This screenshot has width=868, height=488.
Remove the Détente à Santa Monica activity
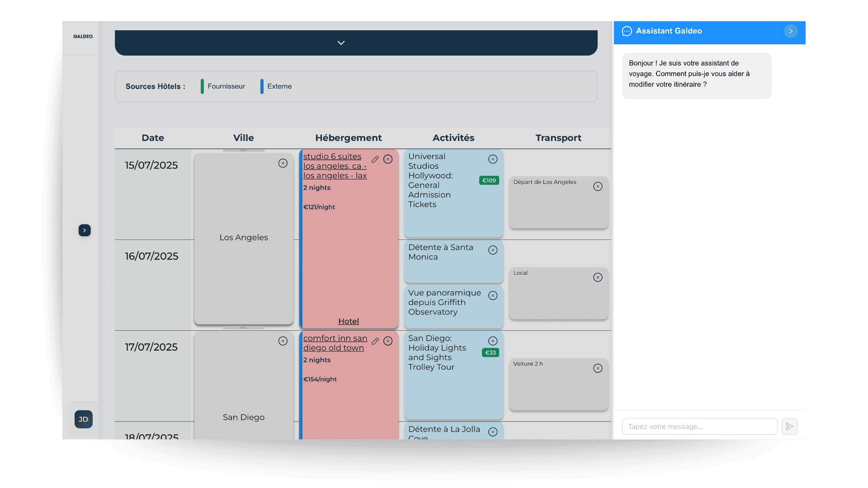[x=493, y=250]
